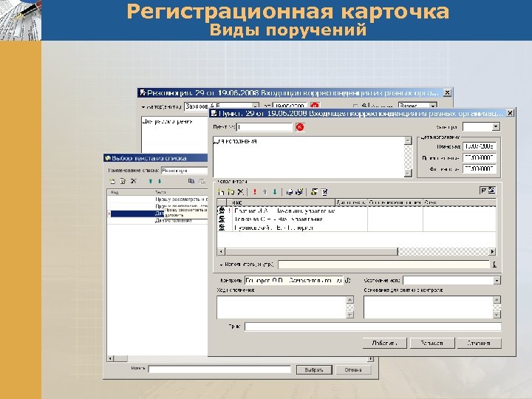Screen dimensions: 532x399
Task: Click the Основание для снятия с контроля text area
Action: [428, 307]
